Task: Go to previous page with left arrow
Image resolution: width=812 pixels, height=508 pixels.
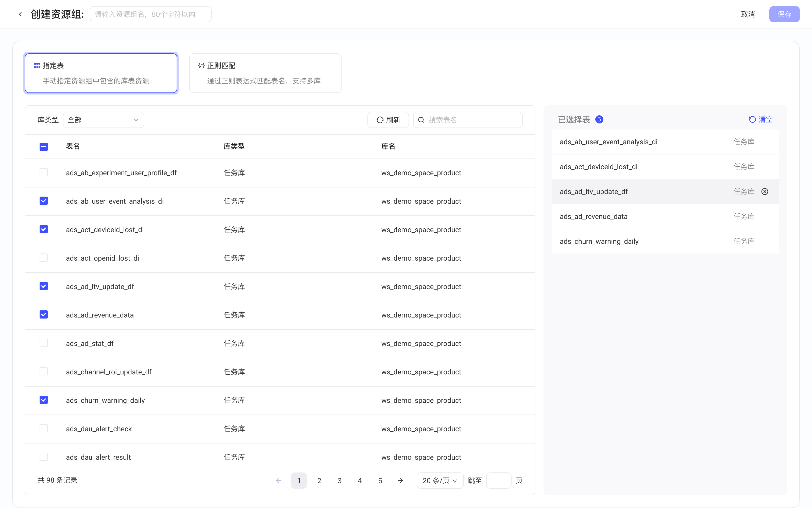Action: click(x=279, y=481)
